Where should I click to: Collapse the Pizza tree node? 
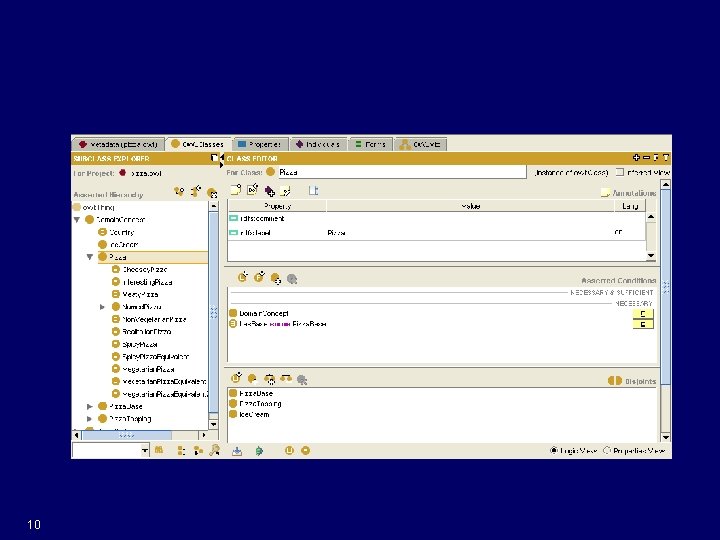click(90, 257)
